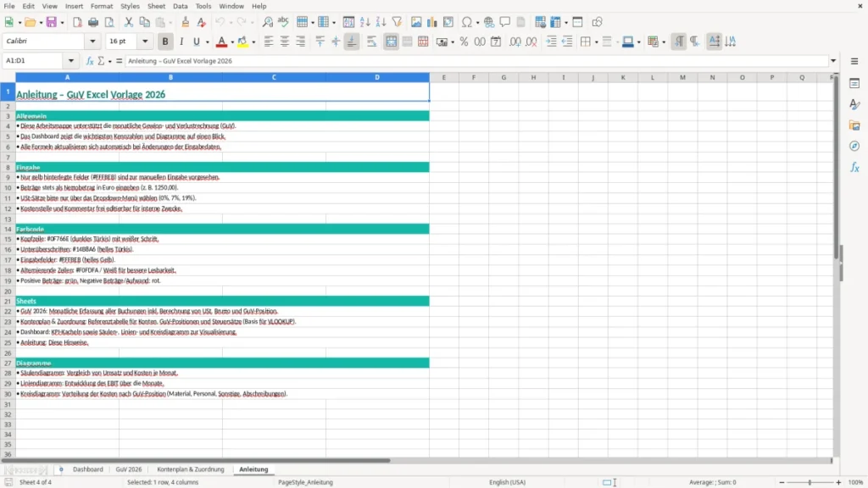Open sidebar Gallery panel
Viewport: 868px width, 488px height.
(x=854, y=125)
